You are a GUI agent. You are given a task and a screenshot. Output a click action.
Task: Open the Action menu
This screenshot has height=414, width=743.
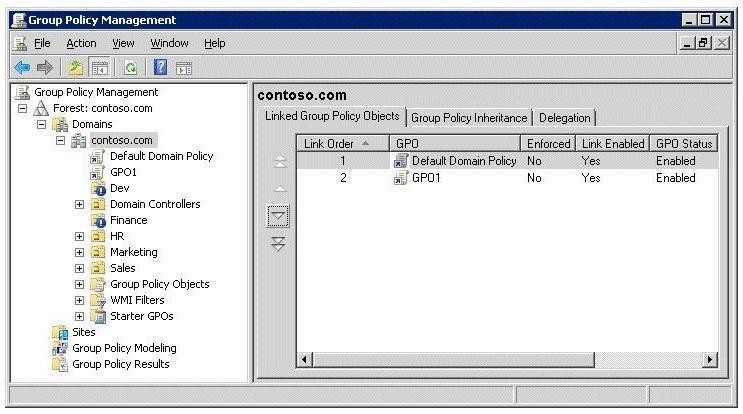81,43
